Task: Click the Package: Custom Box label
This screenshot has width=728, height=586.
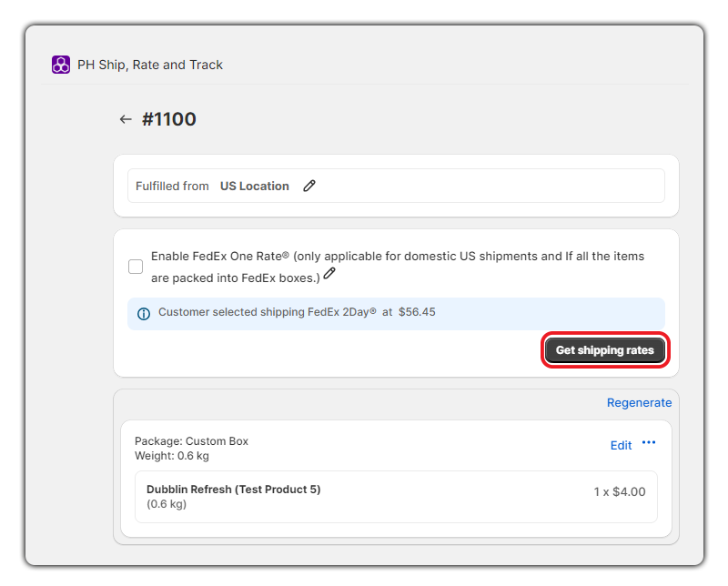Action: tap(191, 440)
